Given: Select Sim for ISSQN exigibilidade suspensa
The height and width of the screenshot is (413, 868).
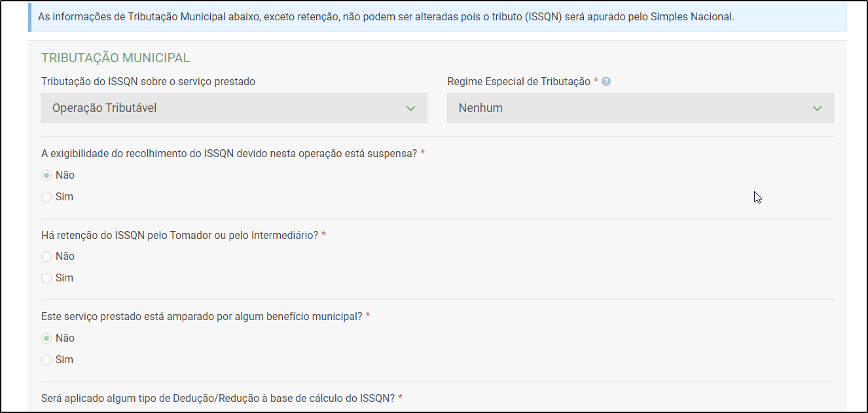Looking at the screenshot, I should click(46, 197).
